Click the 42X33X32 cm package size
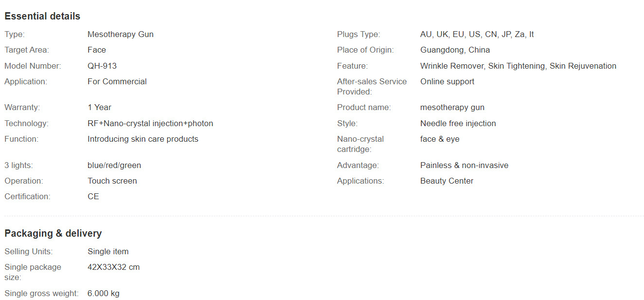This screenshot has height=300, width=644. tap(113, 267)
